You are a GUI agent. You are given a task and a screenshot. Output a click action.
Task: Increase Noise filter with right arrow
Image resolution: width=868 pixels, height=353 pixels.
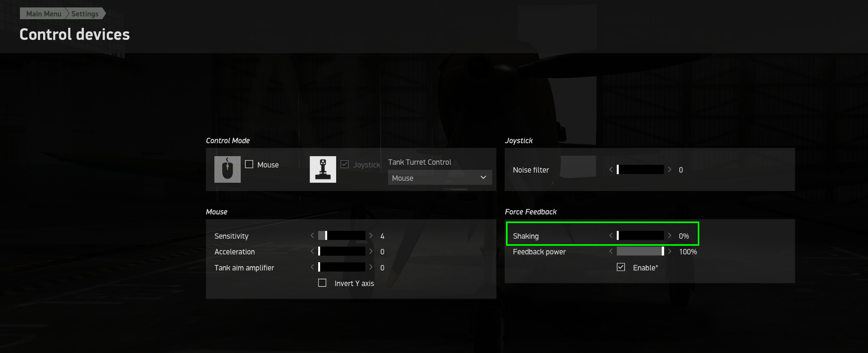coord(670,169)
